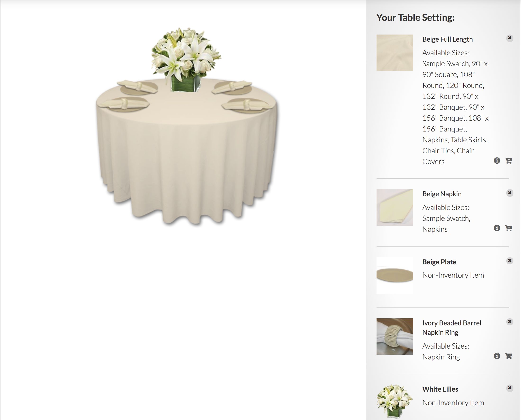Open info icon for Beige Full Length

tap(497, 160)
